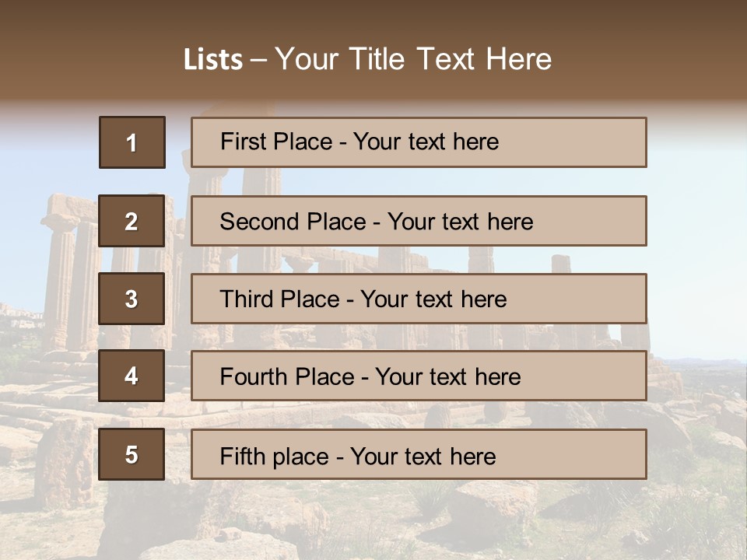
Task: Click the number 5 box
Action: [x=132, y=454]
